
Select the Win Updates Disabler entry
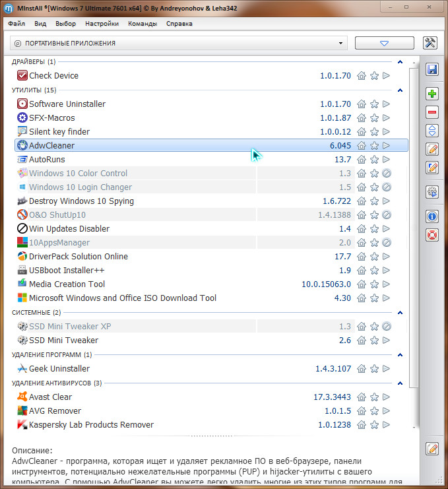211,229
